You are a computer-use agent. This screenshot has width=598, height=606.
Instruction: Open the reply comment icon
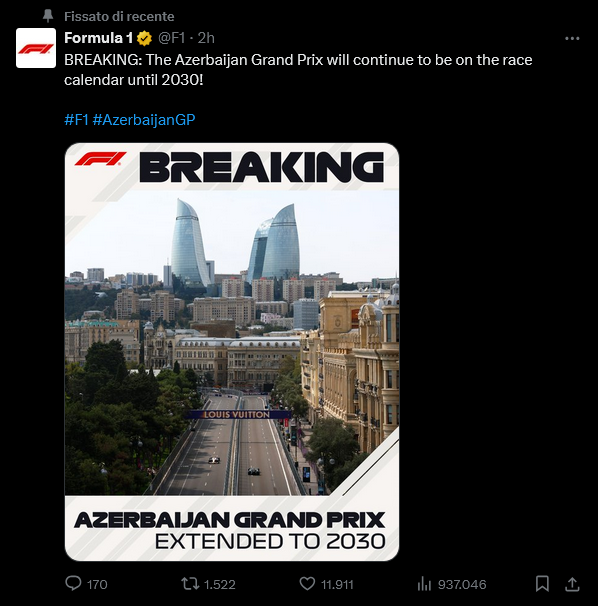73,584
